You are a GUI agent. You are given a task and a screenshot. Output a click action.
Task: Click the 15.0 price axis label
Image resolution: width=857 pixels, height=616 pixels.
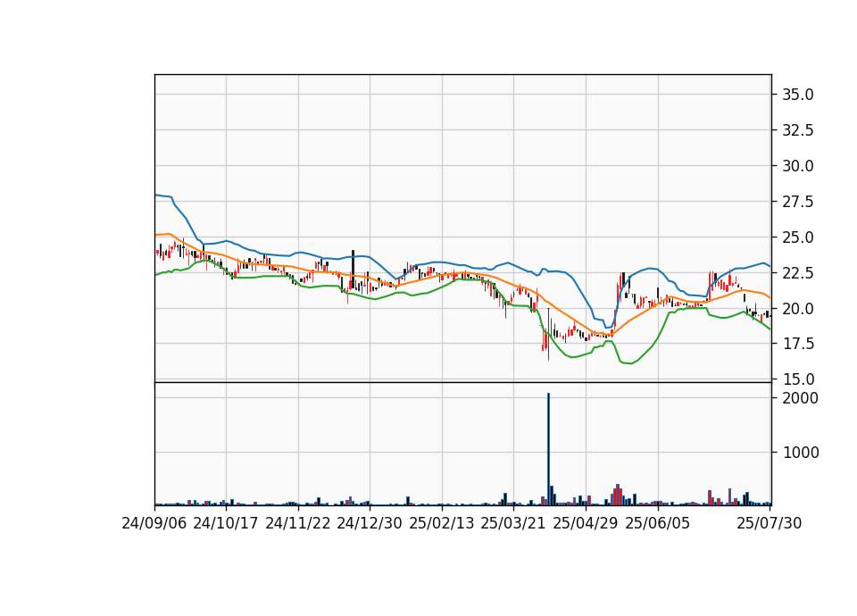pos(798,380)
